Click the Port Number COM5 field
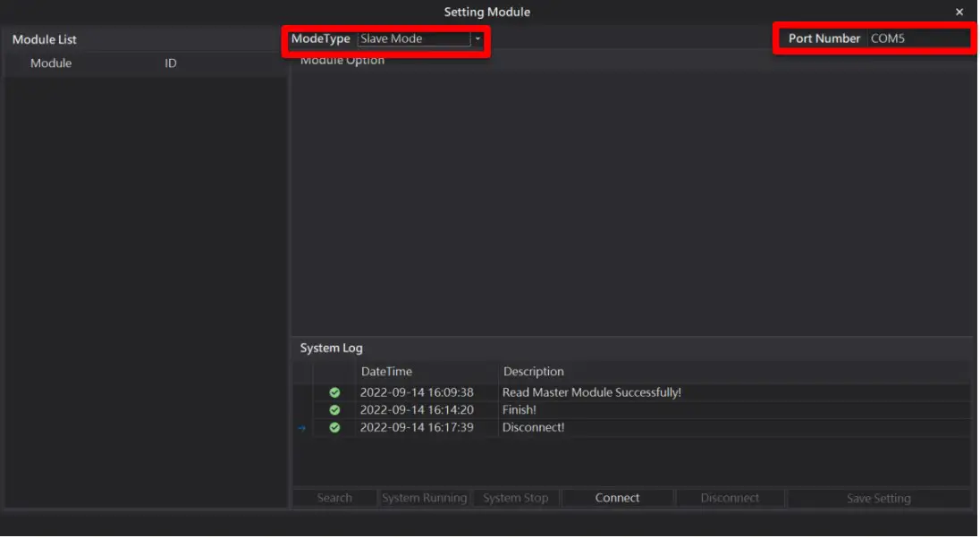This screenshot has width=980, height=538. coord(918,38)
